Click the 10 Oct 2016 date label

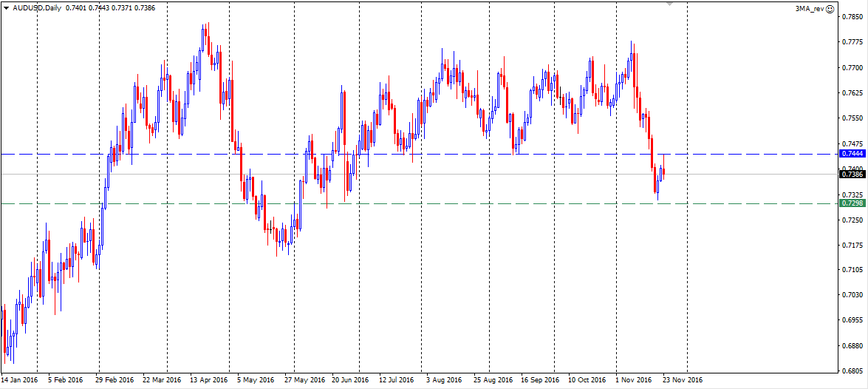tap(586, 380)
